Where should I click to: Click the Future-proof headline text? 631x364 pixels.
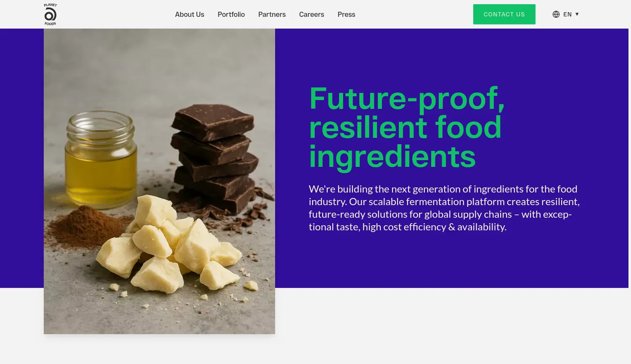(405, 126)
